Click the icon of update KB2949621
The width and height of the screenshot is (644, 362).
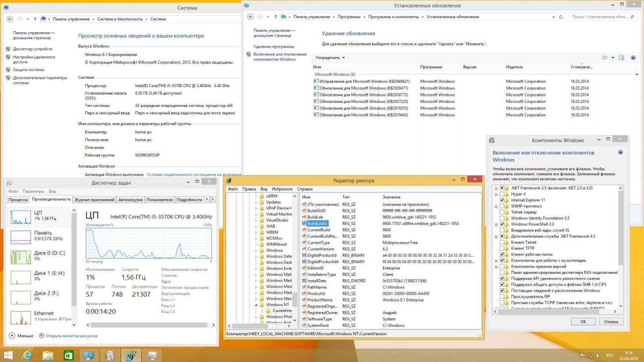tap(316, 81)
